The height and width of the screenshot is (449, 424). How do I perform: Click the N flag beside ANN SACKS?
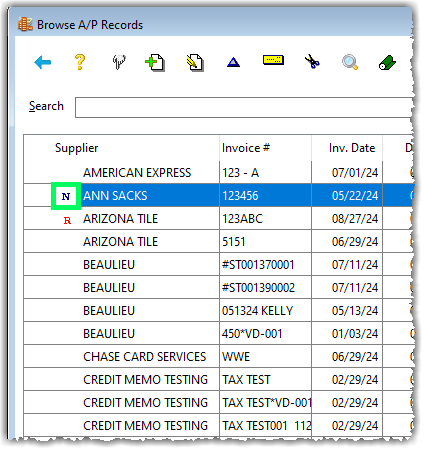click(x=66, y=196)
